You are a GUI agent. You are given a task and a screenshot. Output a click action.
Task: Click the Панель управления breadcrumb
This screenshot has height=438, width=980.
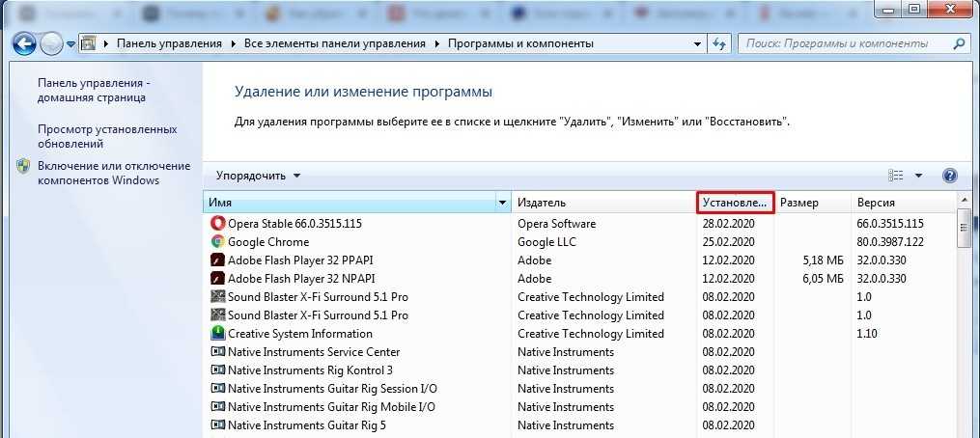click(x=168, y=43)
